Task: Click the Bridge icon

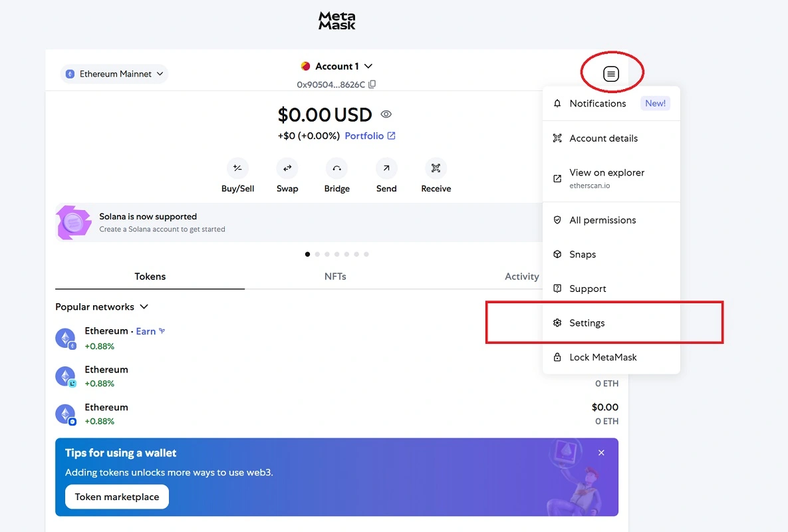Action: point(336,168)
